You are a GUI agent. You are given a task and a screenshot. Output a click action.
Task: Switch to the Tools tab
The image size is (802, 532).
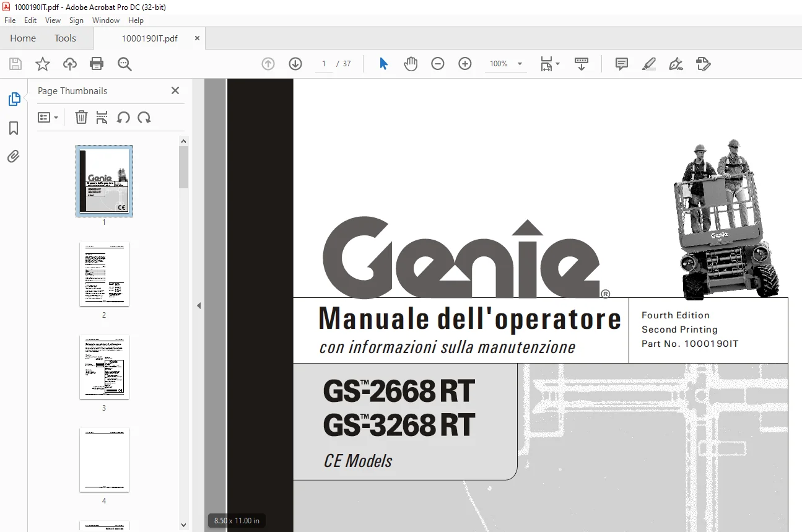point(65,38)
